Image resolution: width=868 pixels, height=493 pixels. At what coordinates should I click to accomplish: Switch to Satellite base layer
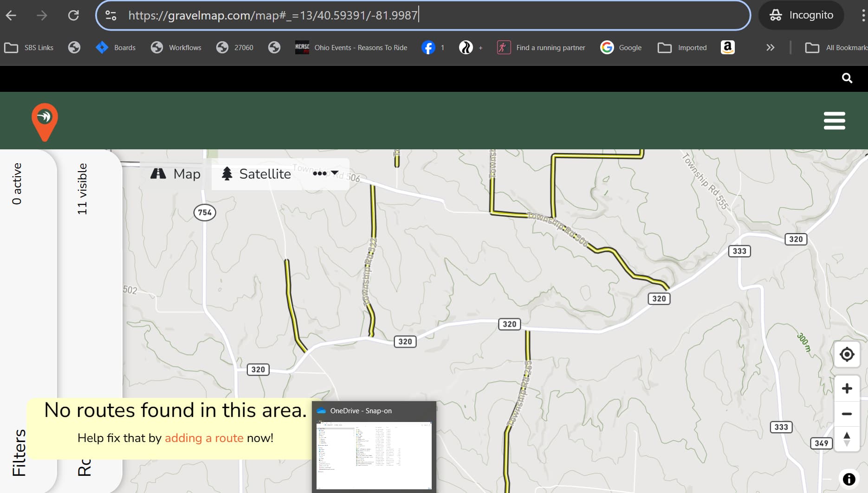(x=256, y=174)
